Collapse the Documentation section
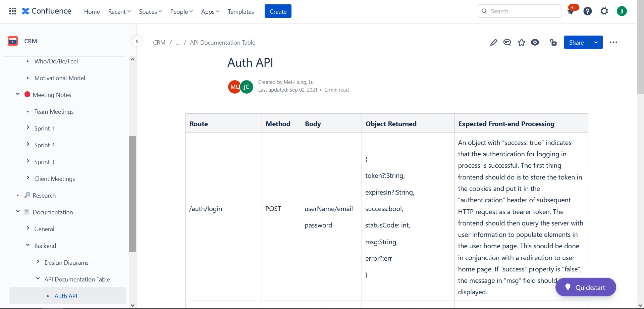Screen dimensions: 644x309 pyautogui.click(x=18, y=211)
